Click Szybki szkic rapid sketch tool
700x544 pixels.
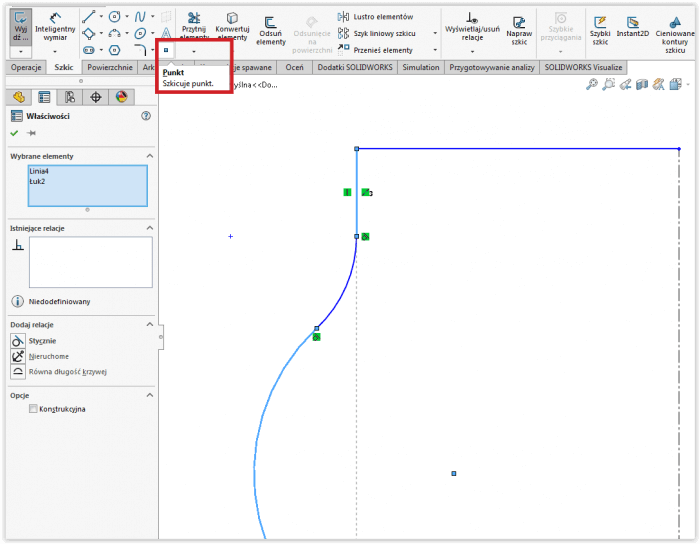[600, 30]
